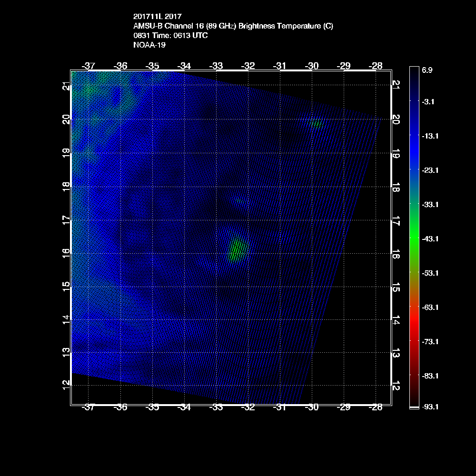476x476 pixels.
Task: Click the AMSU-B Channel 16 title line
Action: (x=233, y=26)
